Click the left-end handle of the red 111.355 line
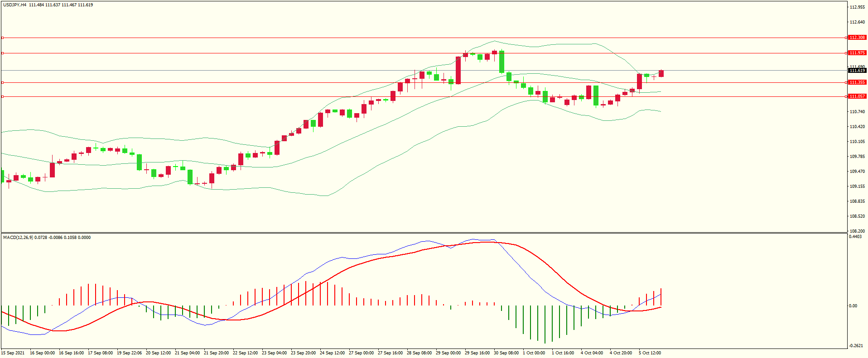The width and height of the screenshot is (868, 358). point(2,83)
